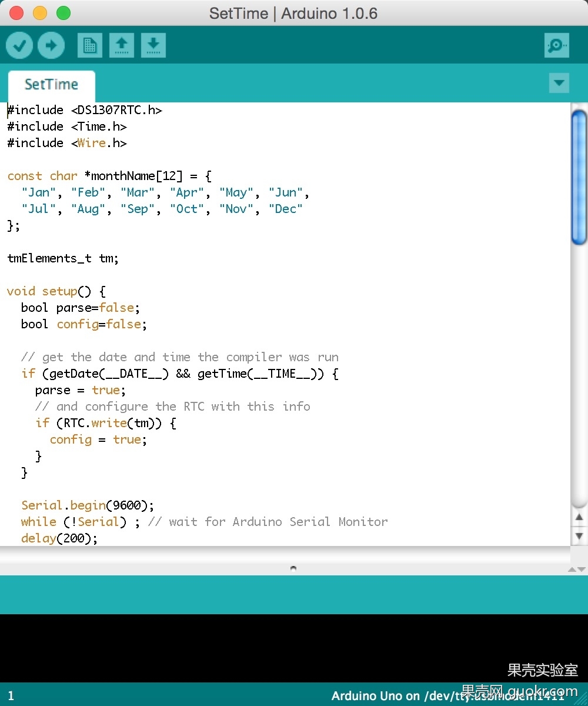Click the line 'config = true;'
Screen dimensions: 588x706
click(x=98, y=439)
